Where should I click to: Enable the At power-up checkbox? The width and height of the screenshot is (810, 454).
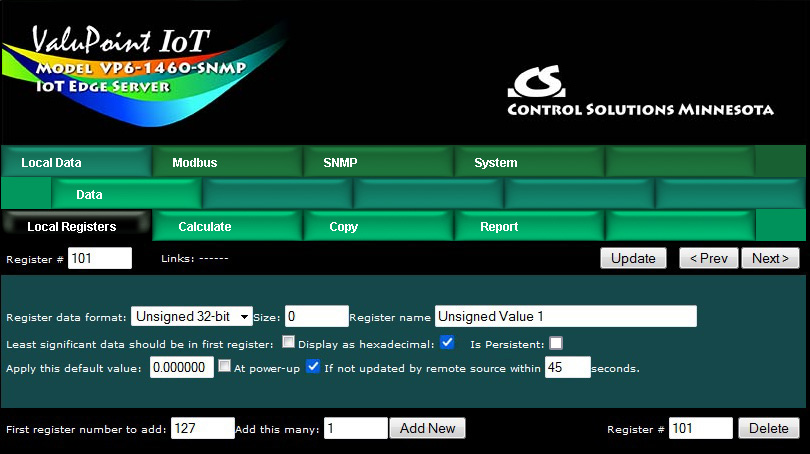click(x=225, y=367)
